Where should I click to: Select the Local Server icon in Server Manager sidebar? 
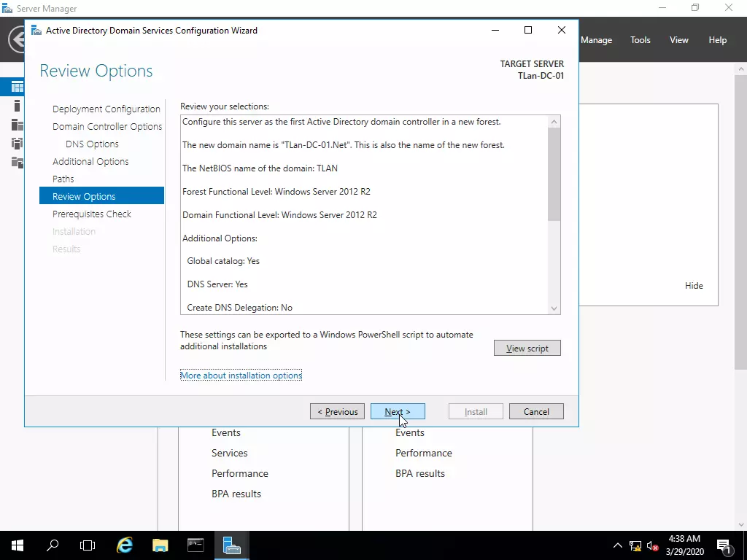[x=18, y=106]
